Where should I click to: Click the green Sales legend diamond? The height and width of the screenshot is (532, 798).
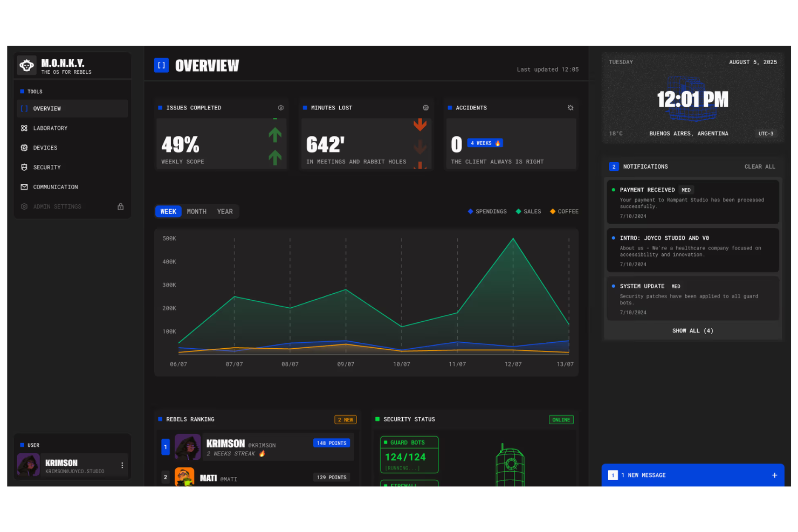(518, 212)
